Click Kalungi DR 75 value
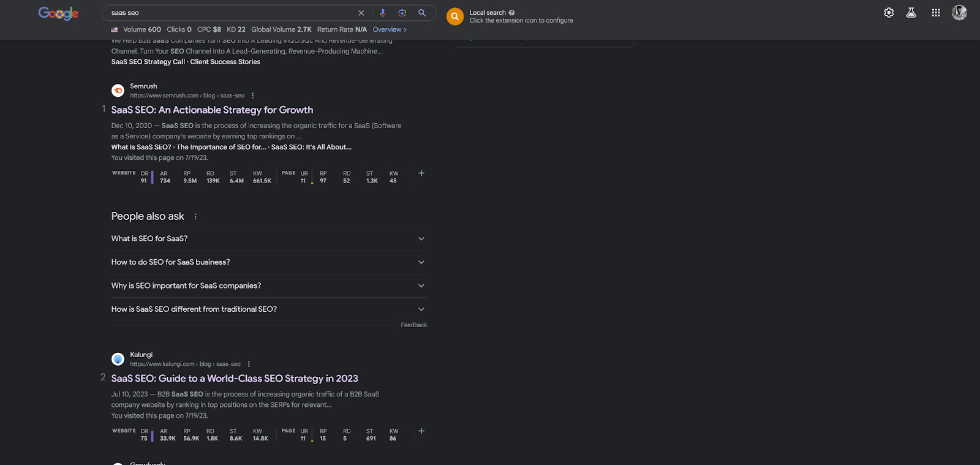This screenshot has height=465, width=980. tap(144, 439)
